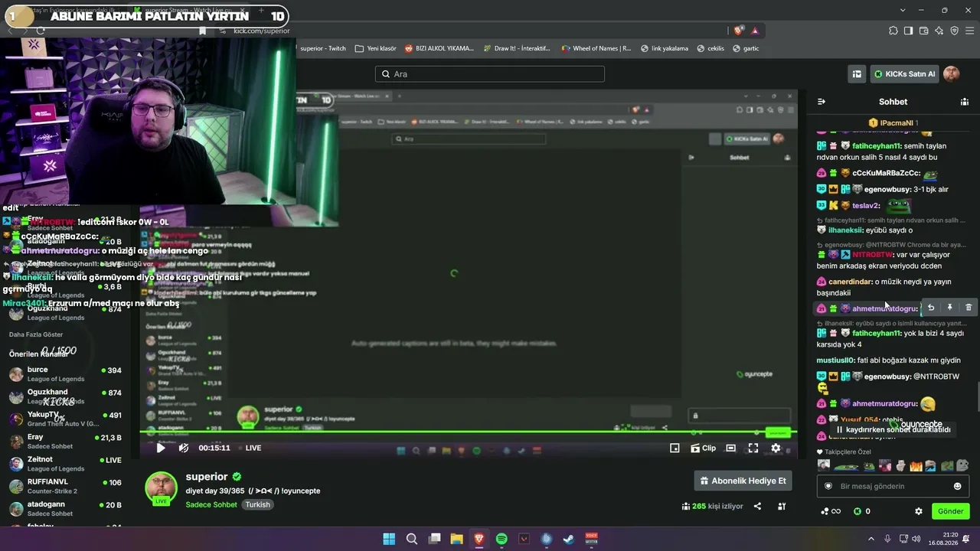Image resolution: width=980 pixels, height=551 pixels.
Task: Open YakupTV channel in the sidebar
Action: (x=65, y=419)
